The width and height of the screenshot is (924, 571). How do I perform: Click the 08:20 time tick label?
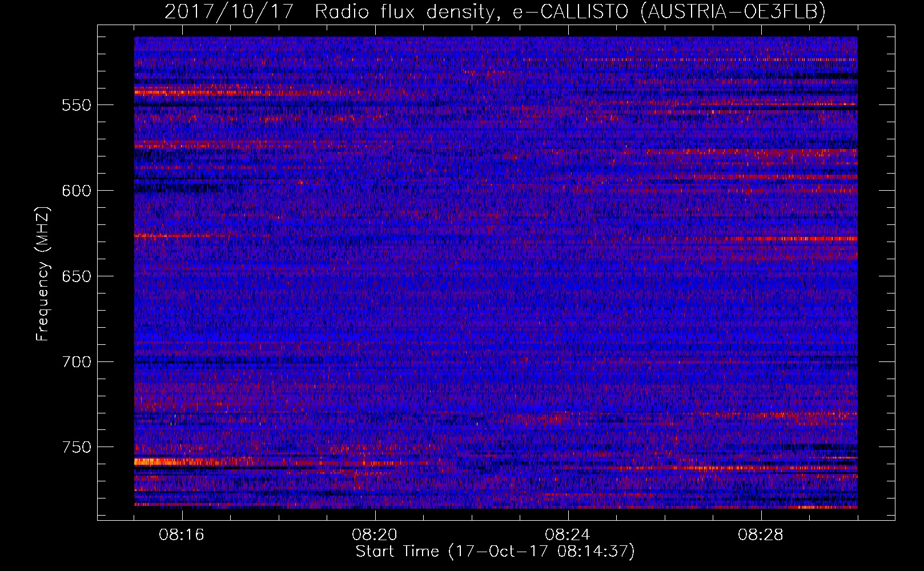(375, 535)
